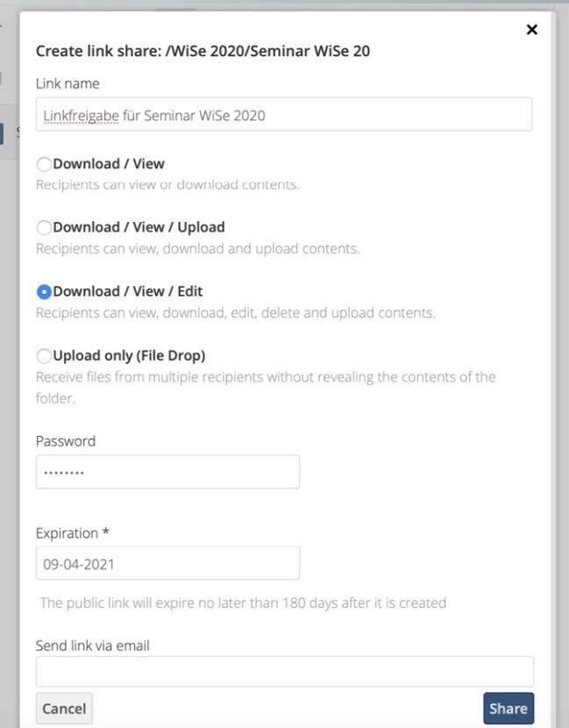Click the 180 days expiry notice text

coord(243,603)
